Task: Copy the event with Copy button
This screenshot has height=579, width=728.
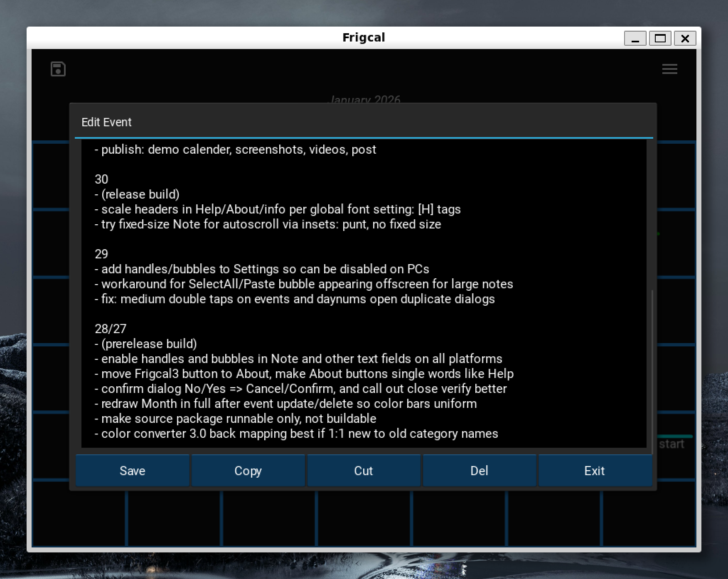Action: (x=248, y=471)
